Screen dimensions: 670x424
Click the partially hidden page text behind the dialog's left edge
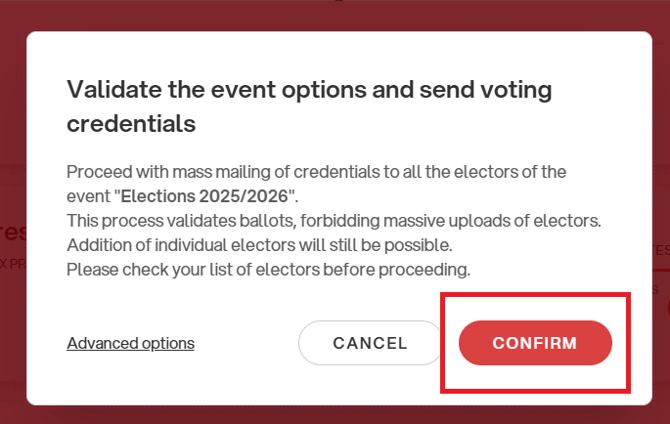tap(12, 232)
